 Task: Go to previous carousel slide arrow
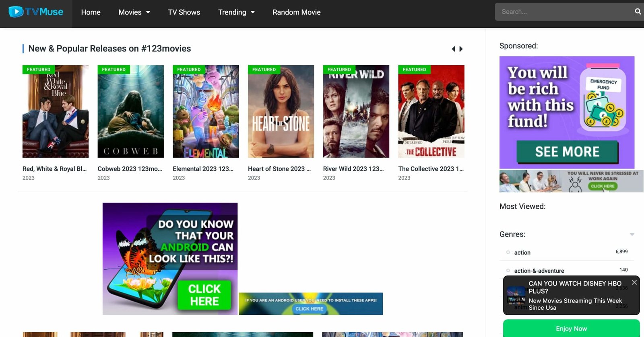tap(454, 49)
